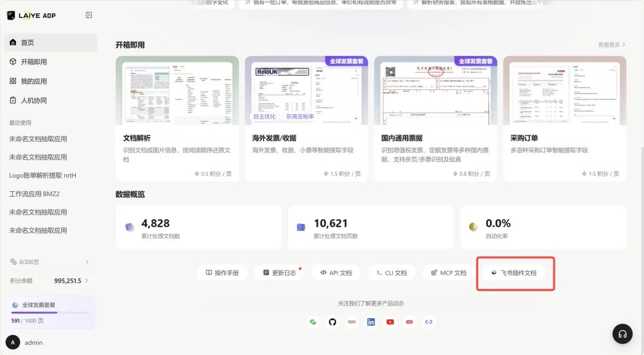Click the admin avatar icon
644x355 pixels.
[13, 342]
